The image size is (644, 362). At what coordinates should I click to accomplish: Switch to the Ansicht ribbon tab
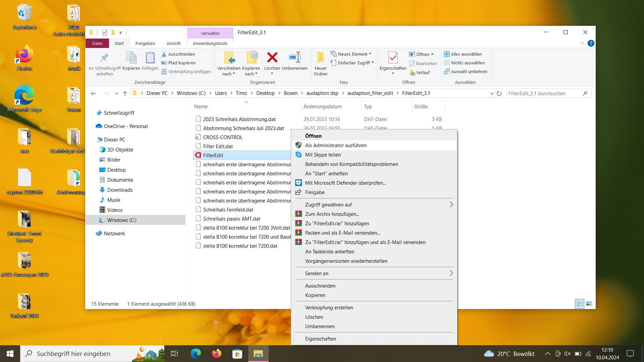[x=173, y=43]
